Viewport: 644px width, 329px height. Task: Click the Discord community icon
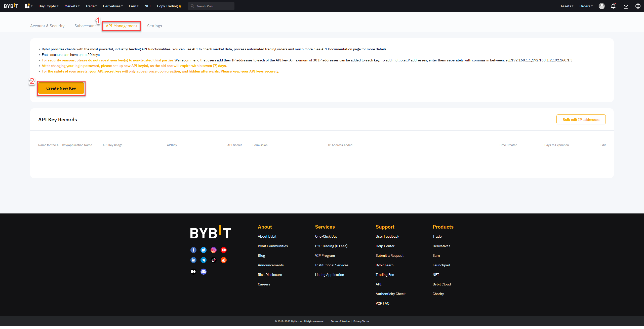tap(203, 272)
